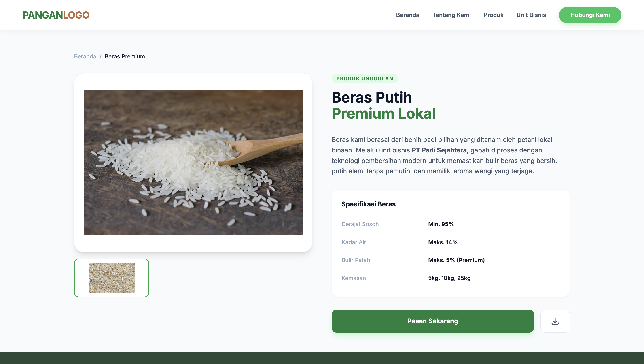
Task: Follow the Beranda breadcrumb link
Action: pyautogui.click(x=85, y=57)
